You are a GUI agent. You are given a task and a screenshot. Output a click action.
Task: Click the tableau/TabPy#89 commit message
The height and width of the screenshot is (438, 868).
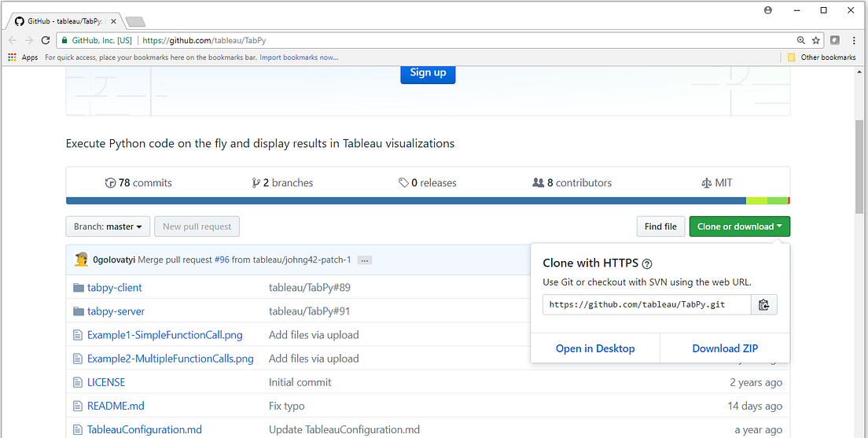[310, 287]
